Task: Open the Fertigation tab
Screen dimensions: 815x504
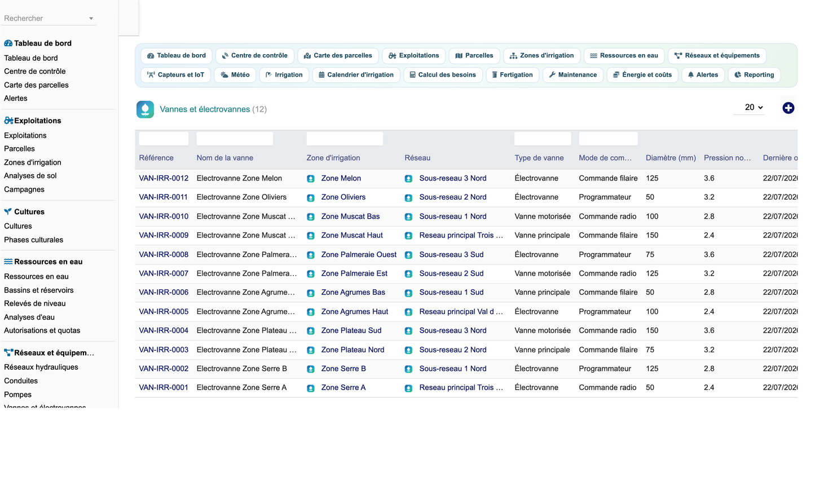Action: 512,75
